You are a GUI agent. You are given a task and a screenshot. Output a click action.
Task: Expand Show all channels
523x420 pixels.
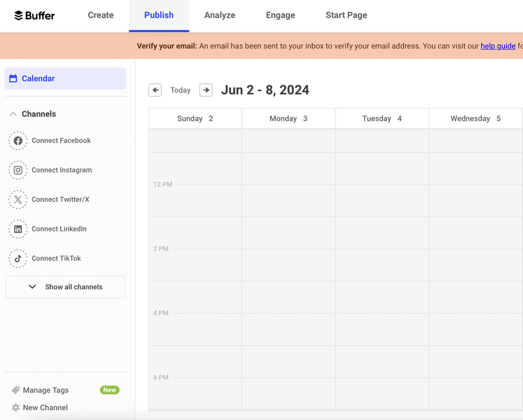[65, 287]
